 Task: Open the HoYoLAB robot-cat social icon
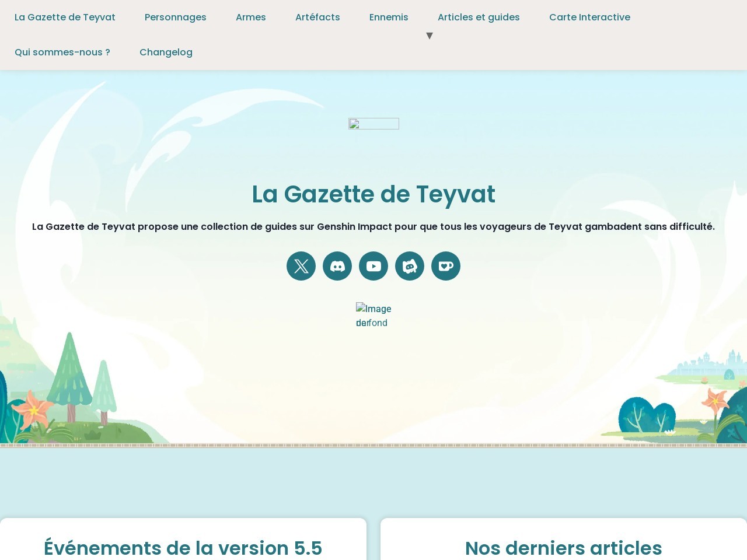tap(410, 266)
